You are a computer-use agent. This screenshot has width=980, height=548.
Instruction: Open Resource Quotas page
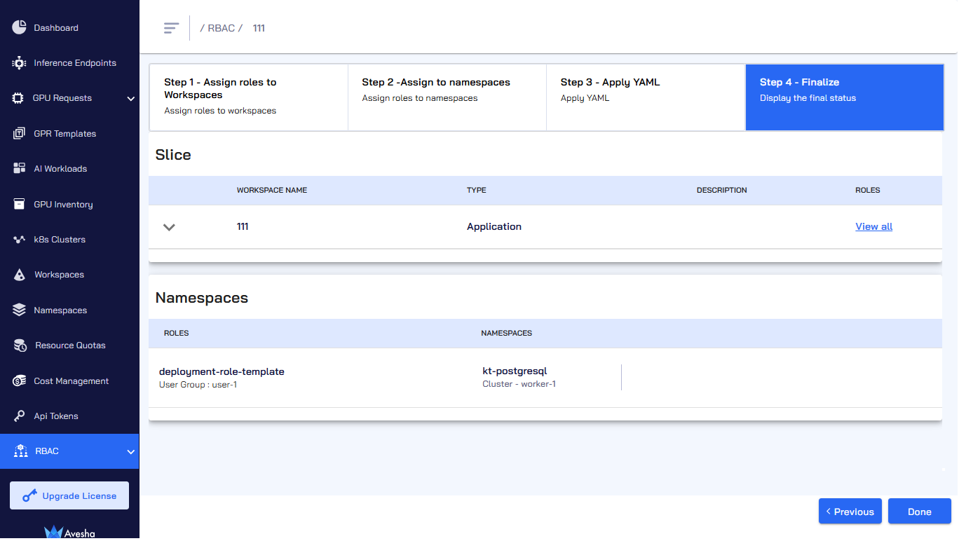70,345
